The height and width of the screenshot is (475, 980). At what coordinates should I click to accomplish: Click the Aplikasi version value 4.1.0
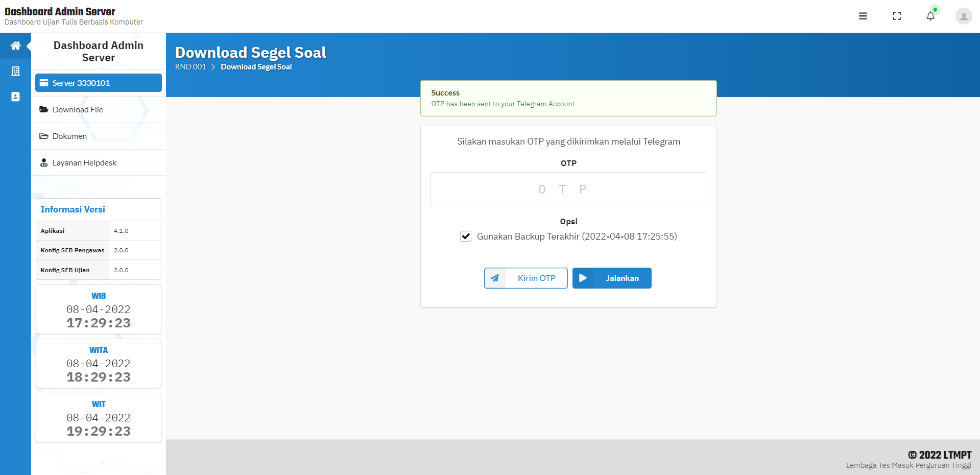click(121, 231)
